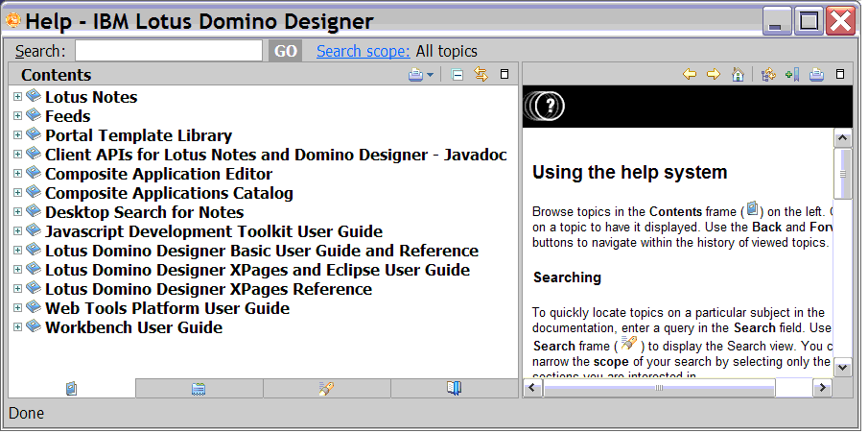Click the help question mark logo banner
The image size is (868, 433).
(x=545, y=106)
